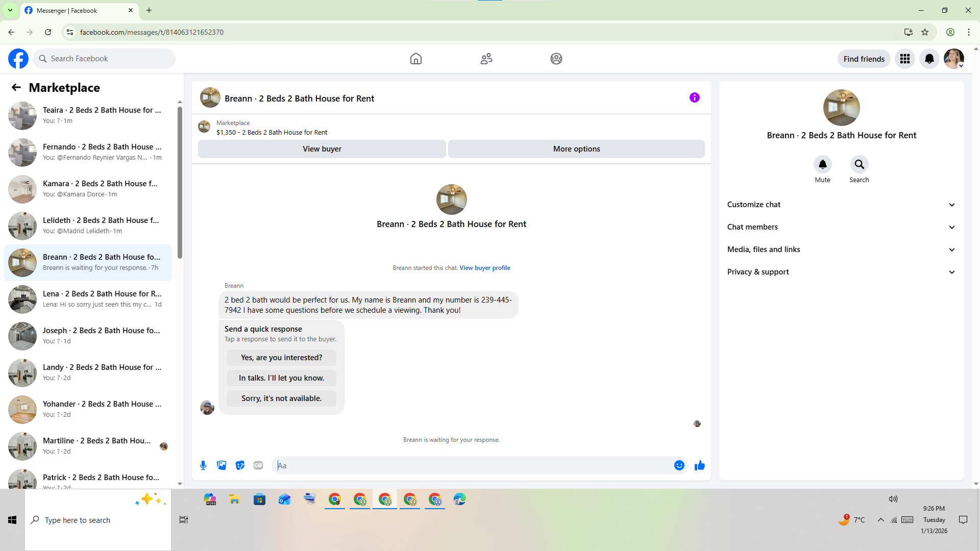
Task: Open View buyer profile link
Action: (484, 268)
